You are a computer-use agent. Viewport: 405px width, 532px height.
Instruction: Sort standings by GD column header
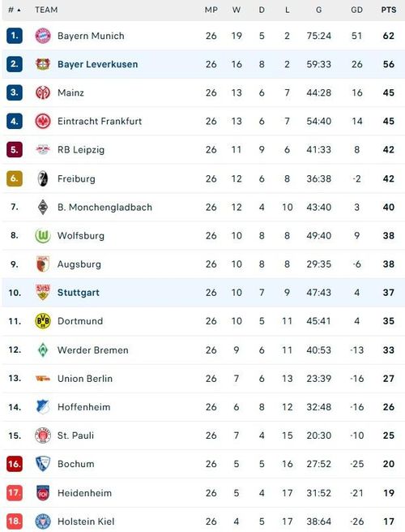coord(356,10)
